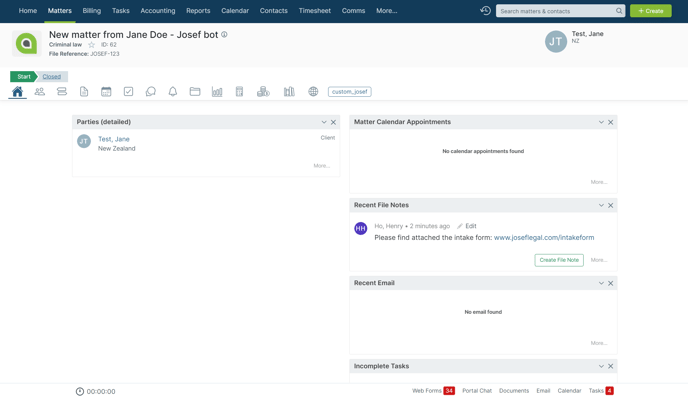Collapse the Parties (detailed) panel chevron
Screen dimensions: 688x396
click(324, 122)
